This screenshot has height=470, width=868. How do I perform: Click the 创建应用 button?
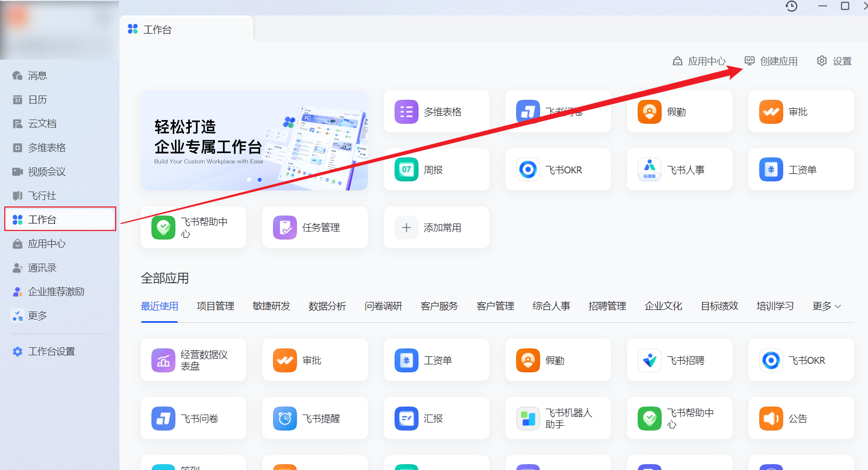[771, 61]
